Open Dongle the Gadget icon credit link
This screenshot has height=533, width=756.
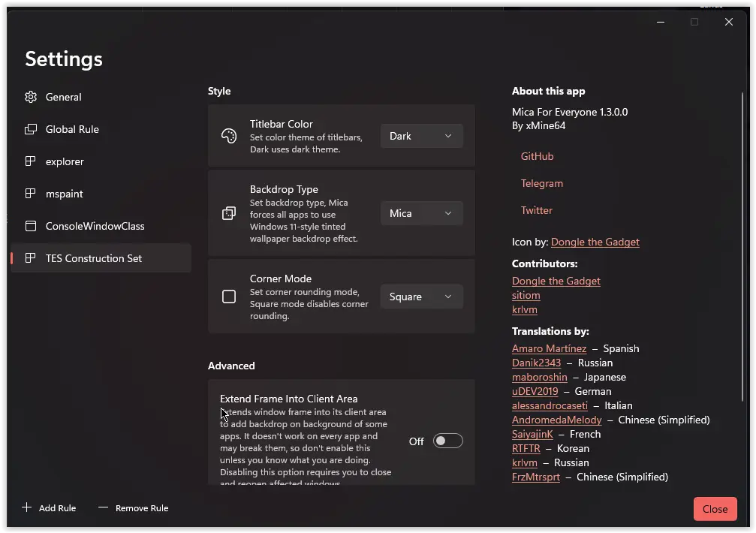tap(595, 242)
